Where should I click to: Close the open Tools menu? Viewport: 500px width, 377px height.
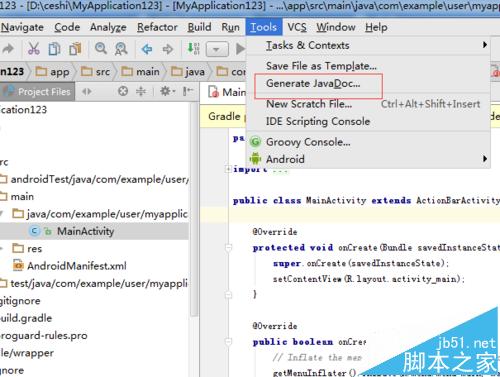click(x=264, y=27)
